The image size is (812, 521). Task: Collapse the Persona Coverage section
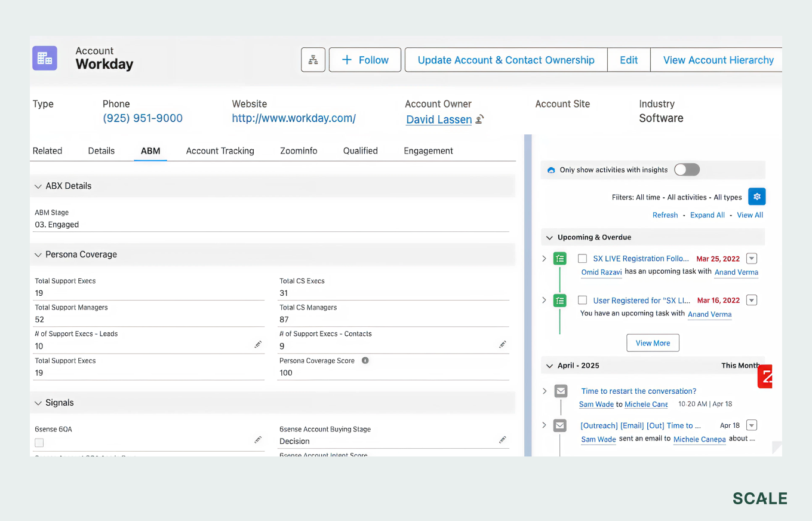click(x=38, y=255)
